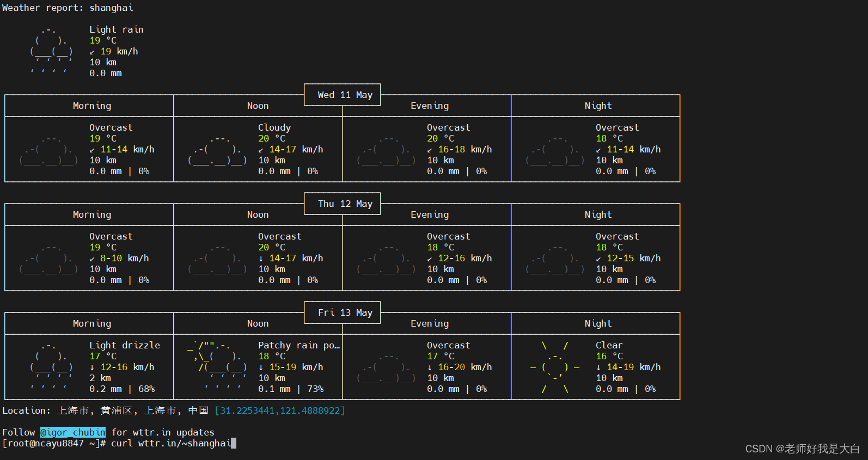
Task: Click the Thursday 'Noon' column header
Action: [x=258, y=214]
